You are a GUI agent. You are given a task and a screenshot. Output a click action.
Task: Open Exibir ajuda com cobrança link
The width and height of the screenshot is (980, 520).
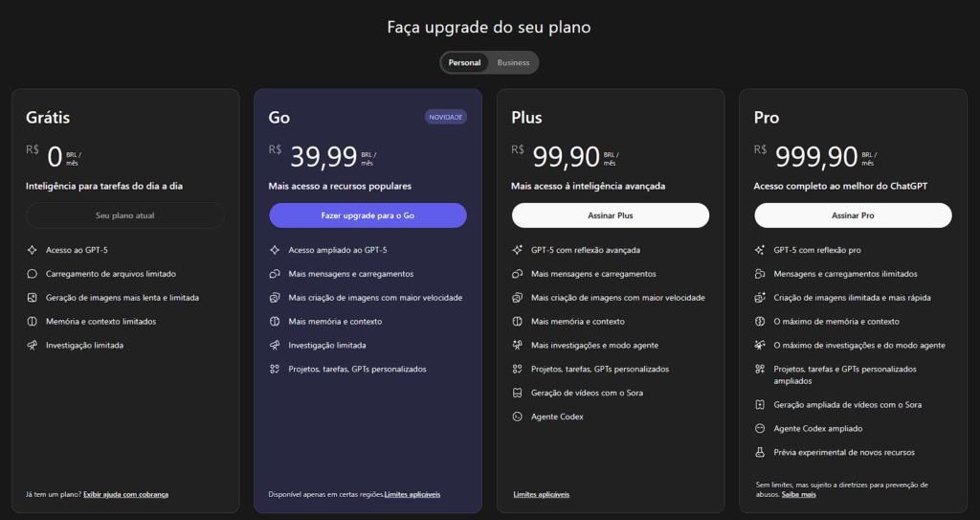[125, 494]
